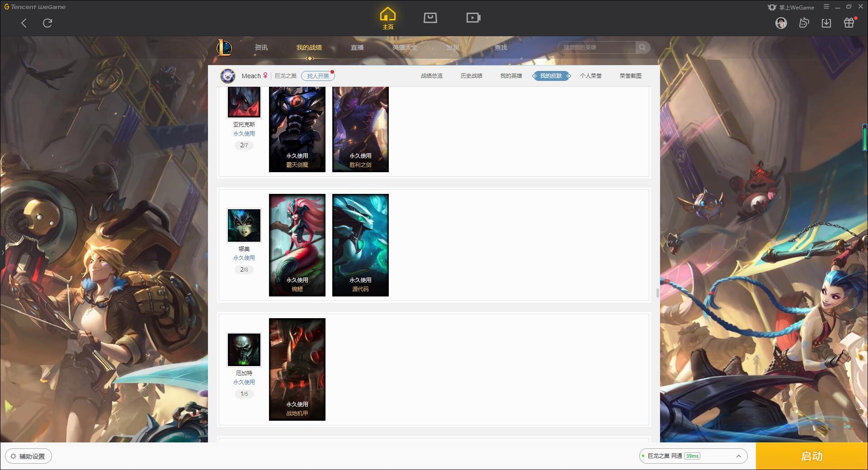Switch to the 英雄大全 tab
Viewport: 868px width, 470px height.
pos(405,47)
